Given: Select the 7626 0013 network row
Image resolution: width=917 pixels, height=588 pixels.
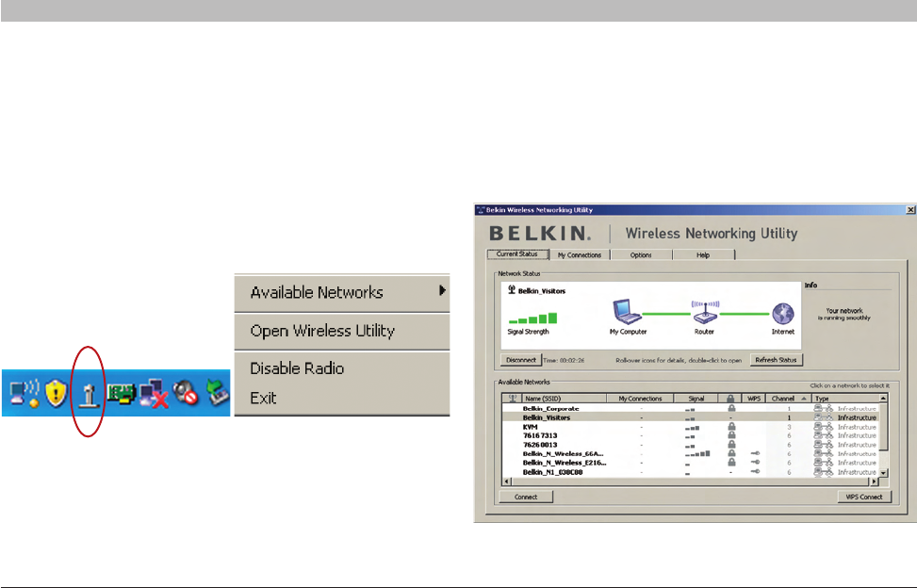Looking at the screenshot, I should coord(690,445).
